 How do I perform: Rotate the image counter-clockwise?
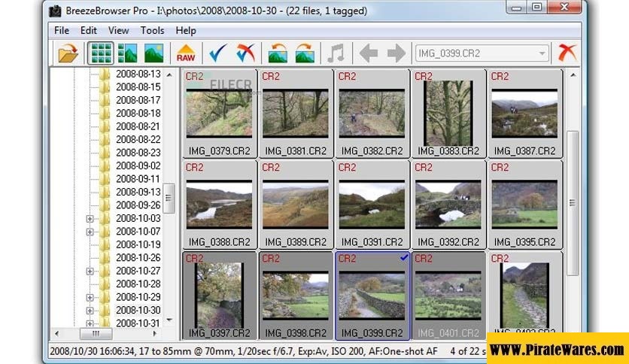tap(278, 53)
